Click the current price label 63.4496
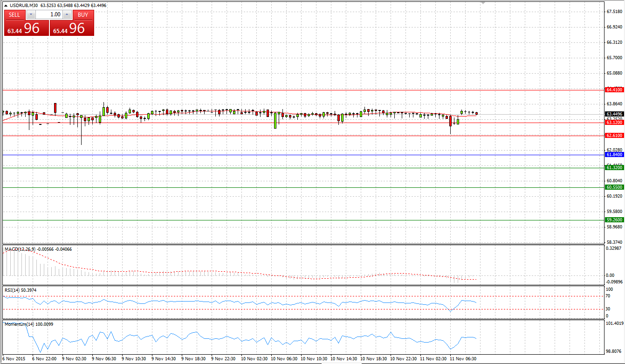 614,114
